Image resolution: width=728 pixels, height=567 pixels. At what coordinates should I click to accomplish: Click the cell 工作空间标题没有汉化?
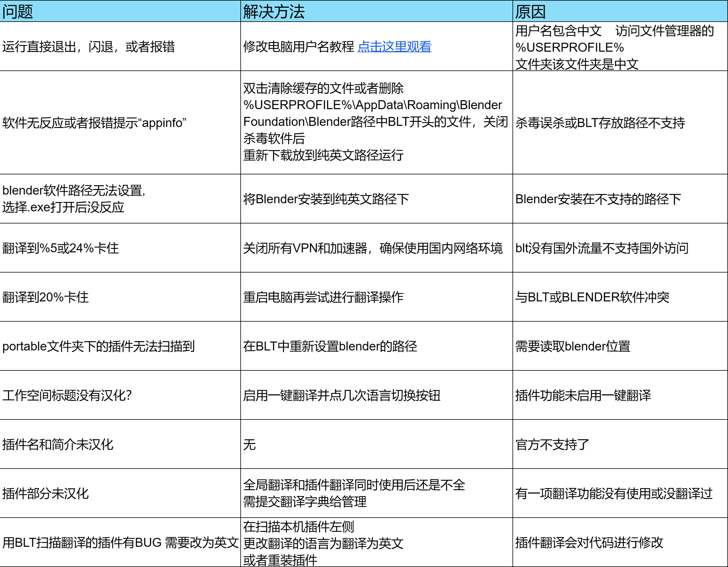pos(120,395)
